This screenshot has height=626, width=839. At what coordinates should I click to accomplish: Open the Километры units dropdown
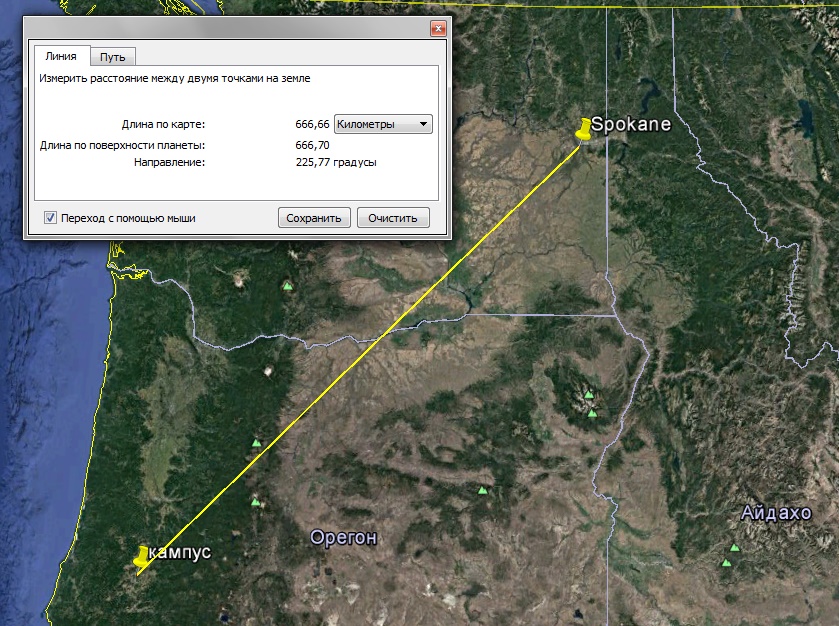click(383, 124)
